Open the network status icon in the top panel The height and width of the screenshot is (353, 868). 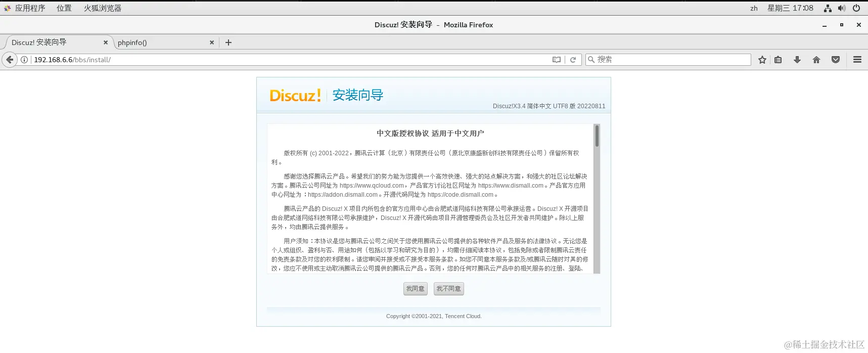tap(828, 8)
